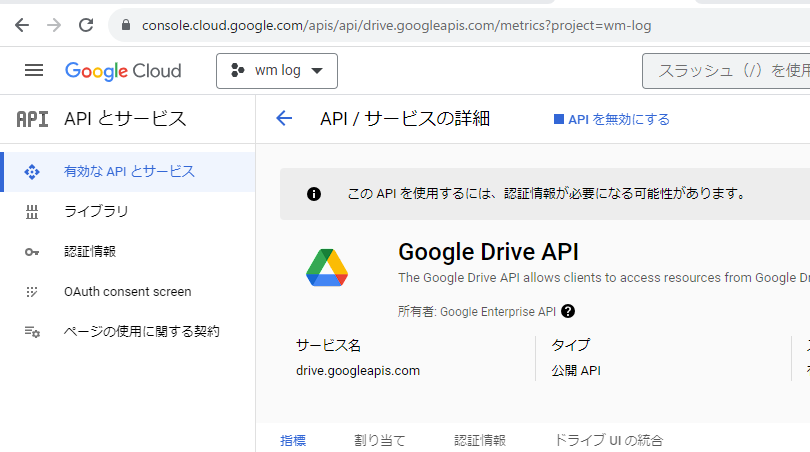Click the Google Drive API logo
Image resolution: width=810 pixels, height=452 pixels.
point(327,265)
